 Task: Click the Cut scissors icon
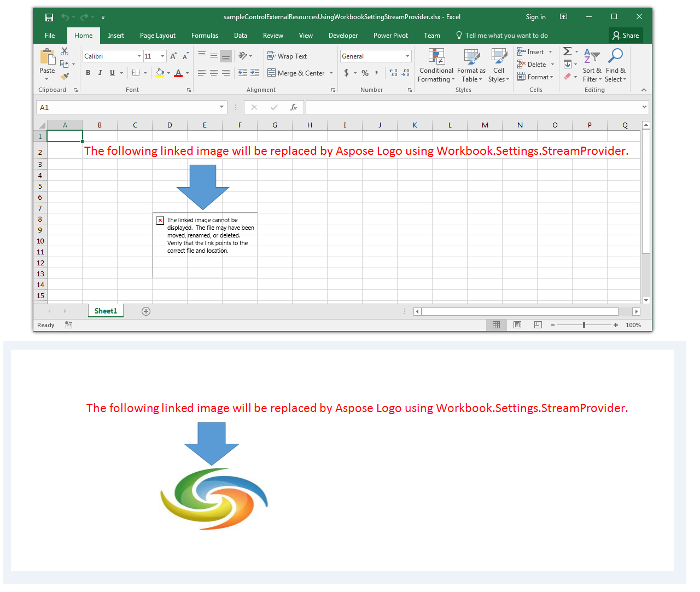(x=65, y=51)
